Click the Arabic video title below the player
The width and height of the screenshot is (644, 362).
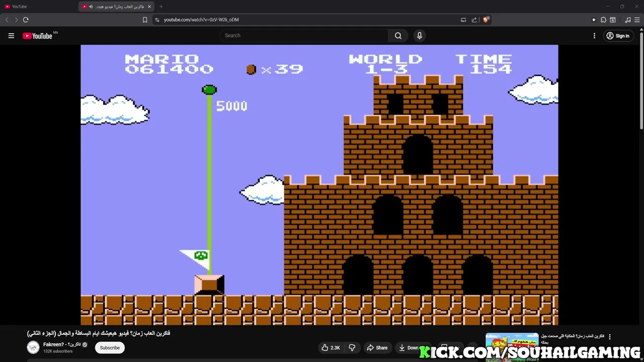pyautogui.click(x=99, y=333)
